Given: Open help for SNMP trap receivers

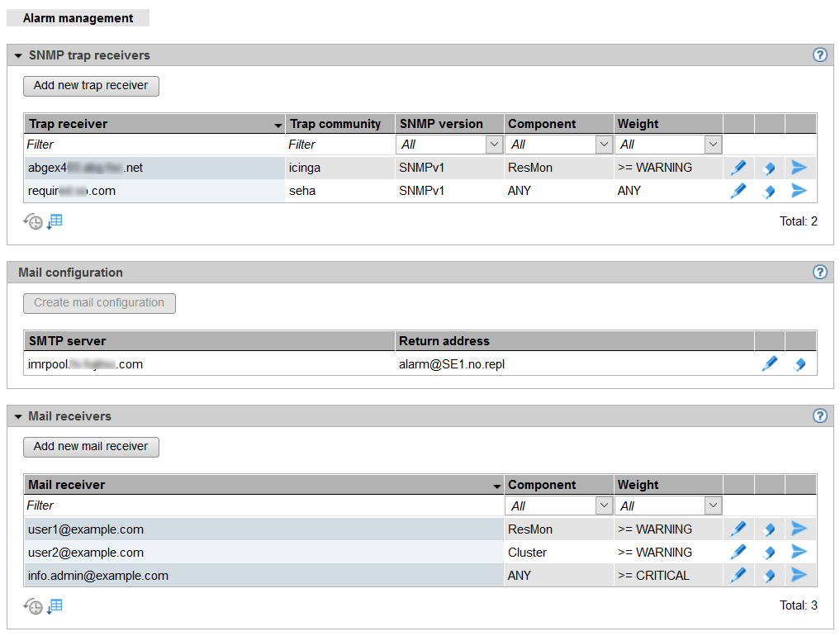Looking at the screenshot, I should [x=819, y=55].
